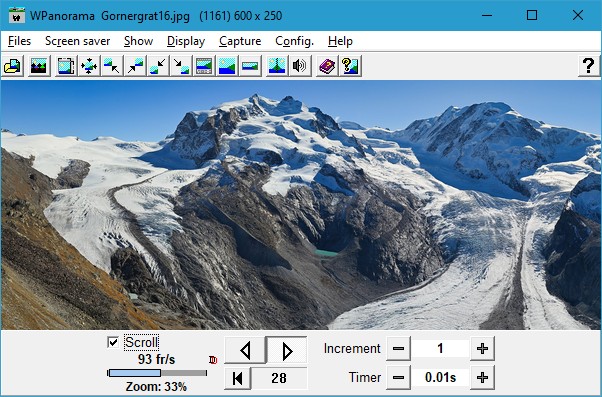Open the Display menu

pos(186,41)
